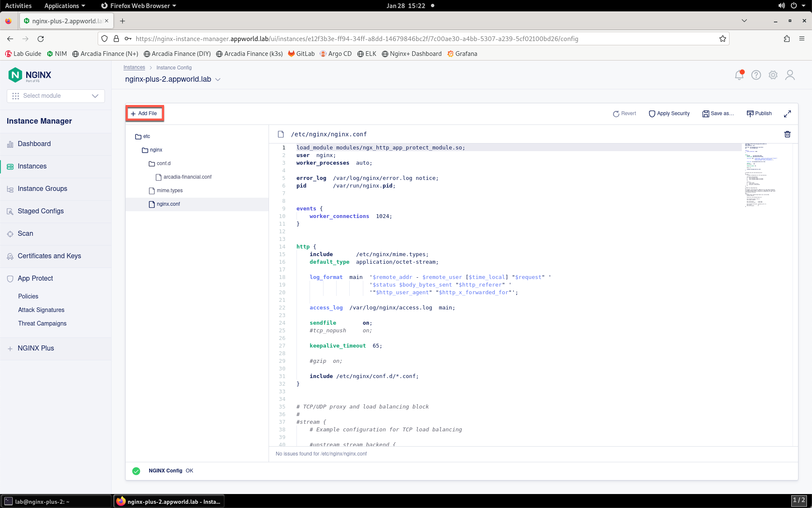812x508 pixels.
Task: Add a new file
Action: coord(144,113)
